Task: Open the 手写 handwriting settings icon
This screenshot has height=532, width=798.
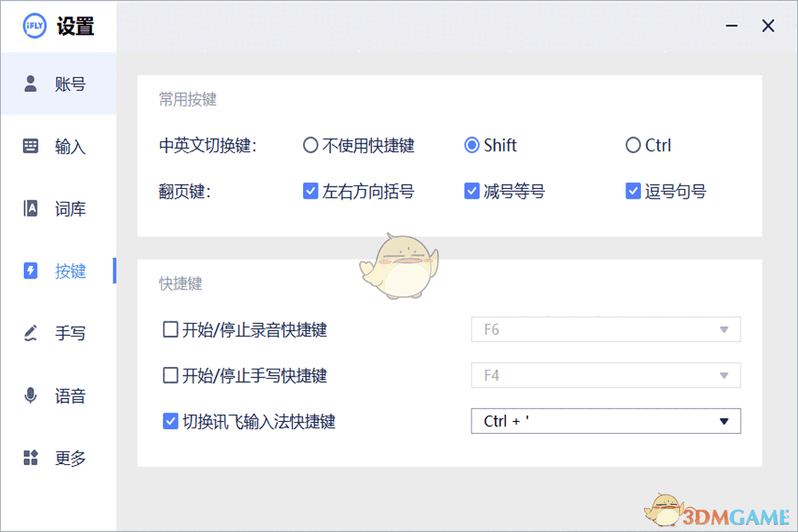Action: point(30,333)
